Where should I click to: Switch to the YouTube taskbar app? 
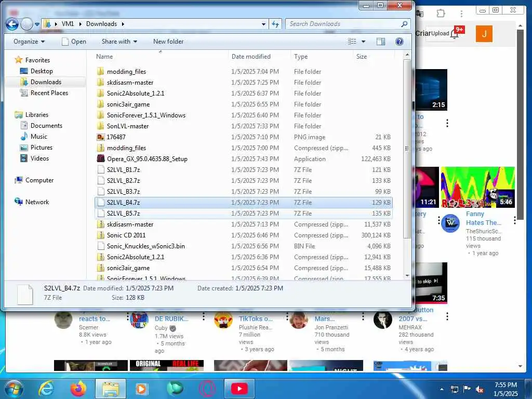[239, 389]
